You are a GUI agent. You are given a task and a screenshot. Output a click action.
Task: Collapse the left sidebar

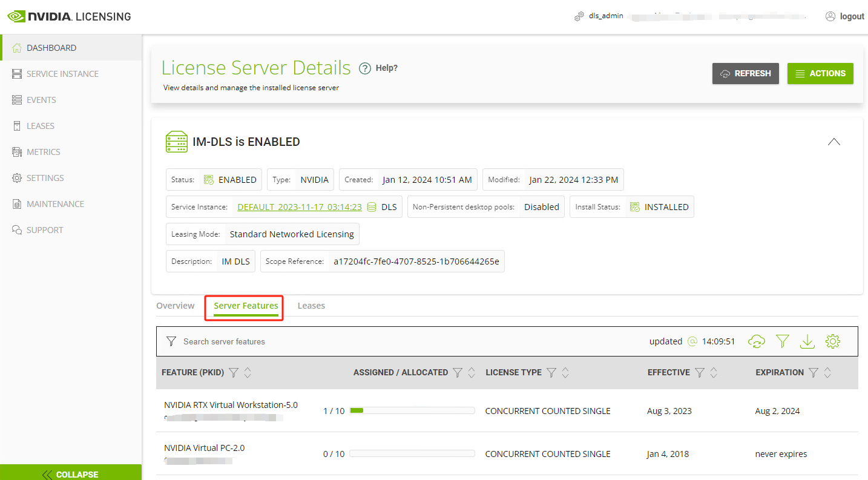tap(71, 474)
